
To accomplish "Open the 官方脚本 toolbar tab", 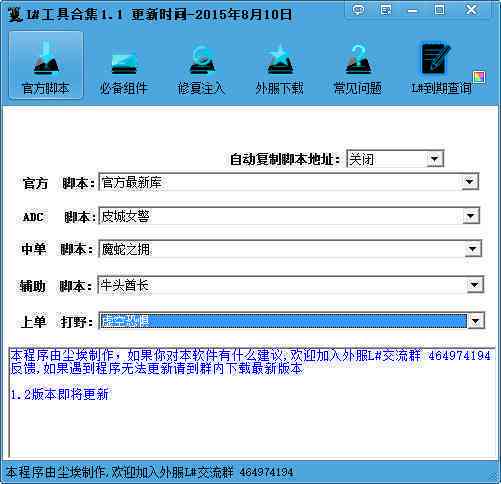I will (x=46, y=65).
